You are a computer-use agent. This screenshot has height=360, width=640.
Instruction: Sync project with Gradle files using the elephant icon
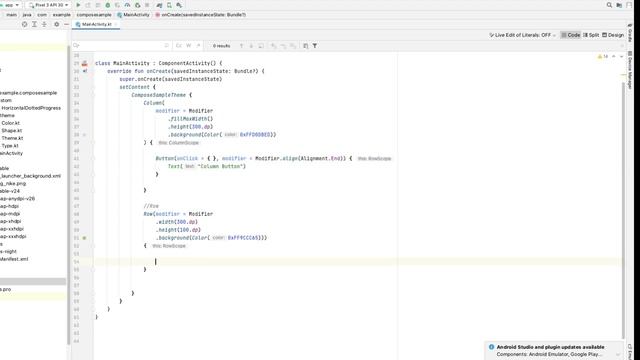pos(159,5)
